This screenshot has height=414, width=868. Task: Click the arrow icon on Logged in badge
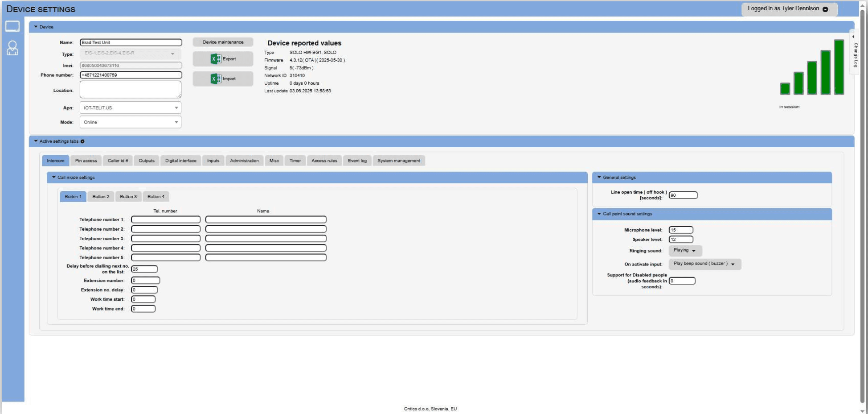[x=824, y=8]
